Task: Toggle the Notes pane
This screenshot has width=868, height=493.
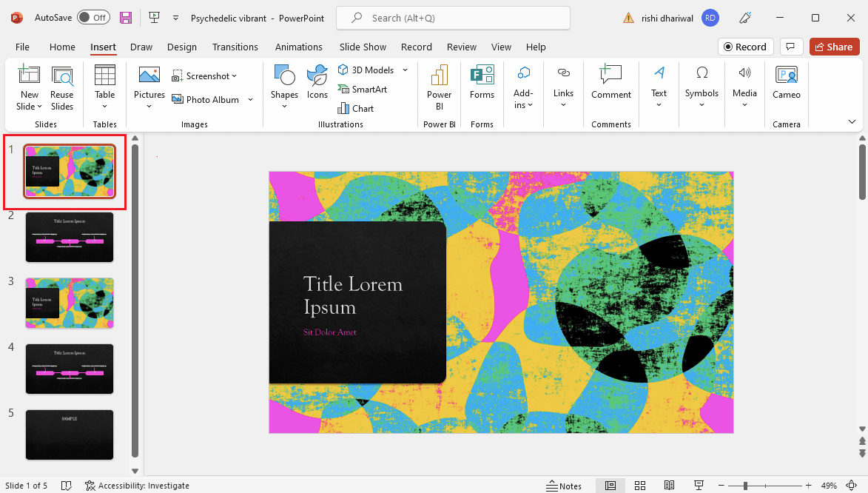Action: 564,486
